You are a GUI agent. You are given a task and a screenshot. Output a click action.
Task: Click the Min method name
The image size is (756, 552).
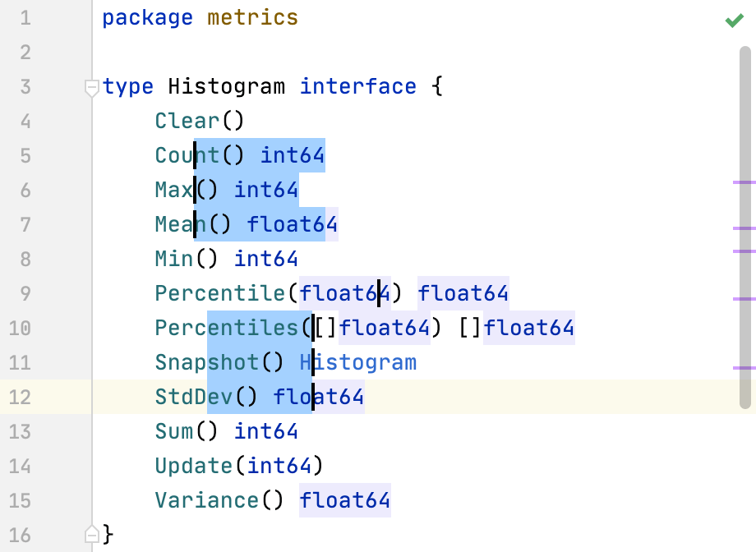[174, 259]
